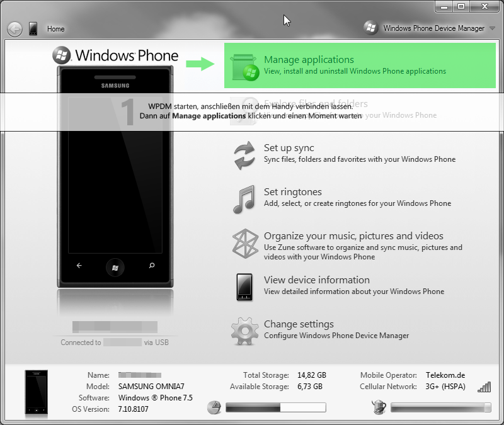Click the back arrow button
The height and width of the screenshot is (425, 504).
point(14,29)
